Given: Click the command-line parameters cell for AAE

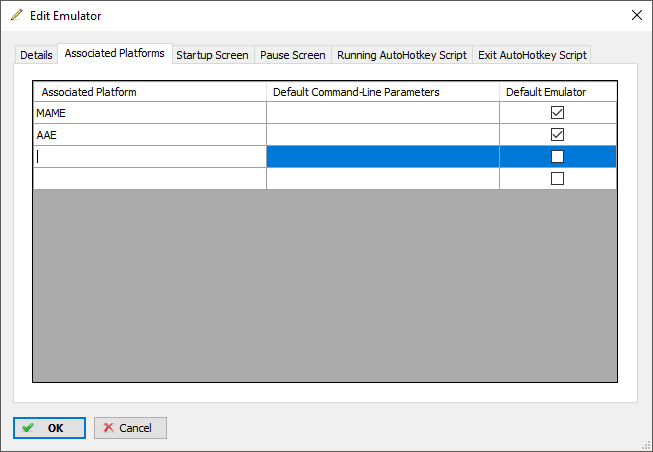Looking at the screenshot, I should pos(383,135).
